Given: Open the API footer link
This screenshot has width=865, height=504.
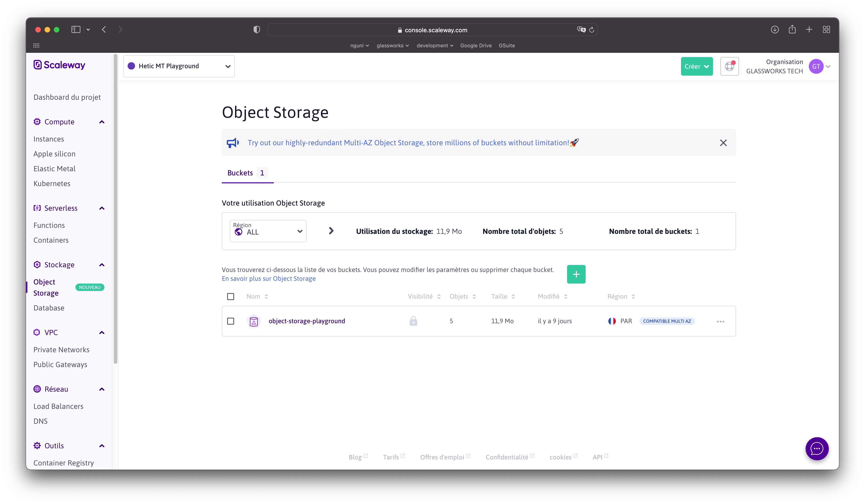Looking at the screenshot, I should pos(600,457).
